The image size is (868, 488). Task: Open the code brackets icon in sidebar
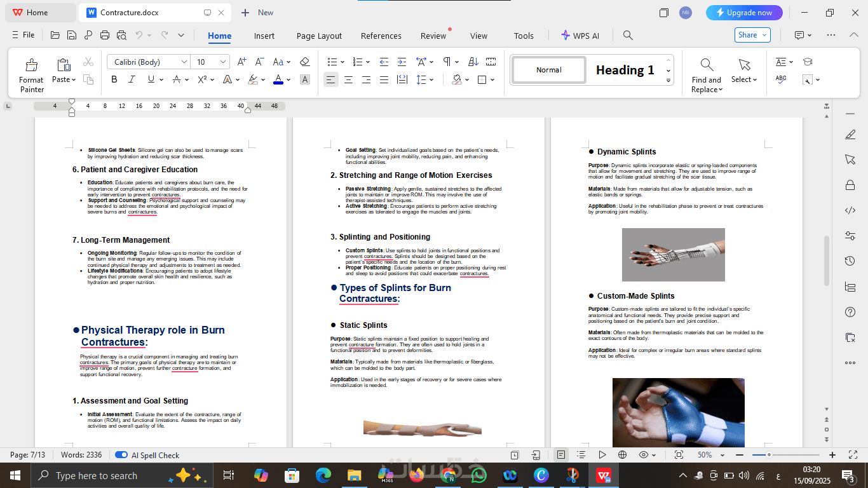click(850, 210)
